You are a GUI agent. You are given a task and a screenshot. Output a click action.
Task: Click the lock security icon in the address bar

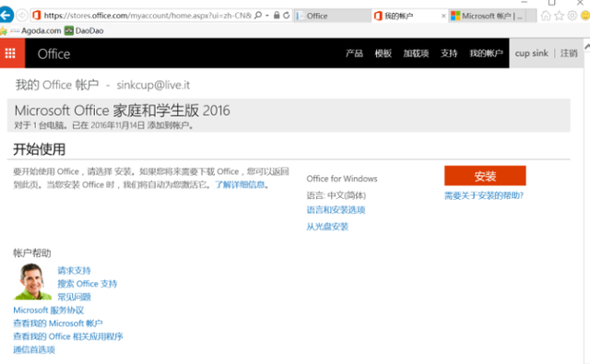pos(277,16)
